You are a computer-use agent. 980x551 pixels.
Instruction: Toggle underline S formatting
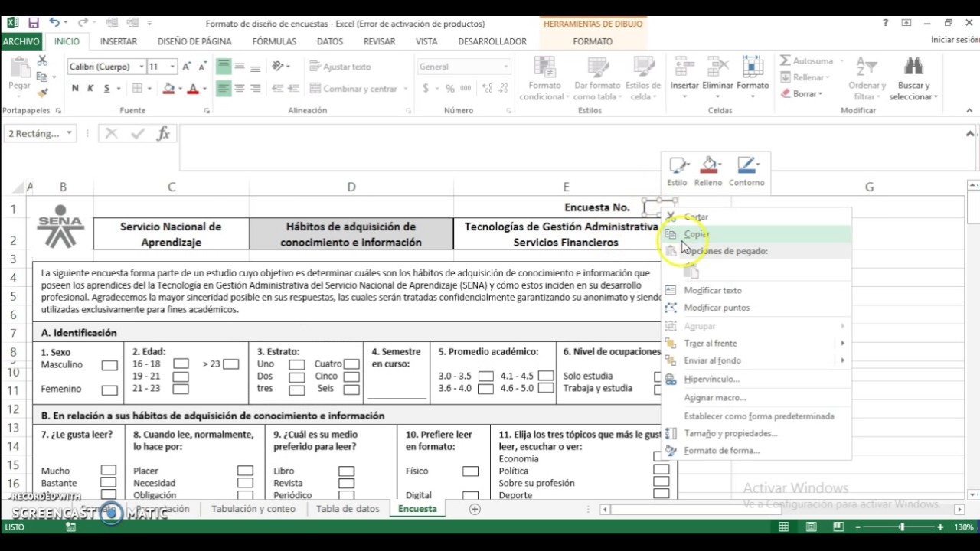point(106,89)
